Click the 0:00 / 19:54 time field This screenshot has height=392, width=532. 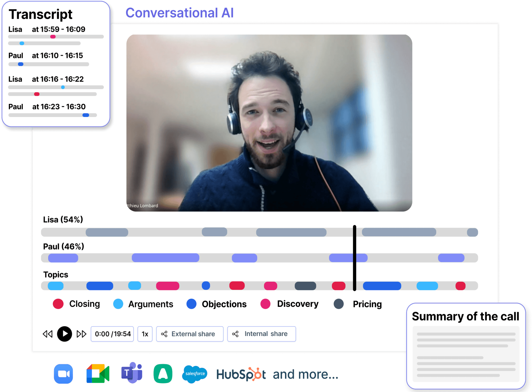point(112,334)
